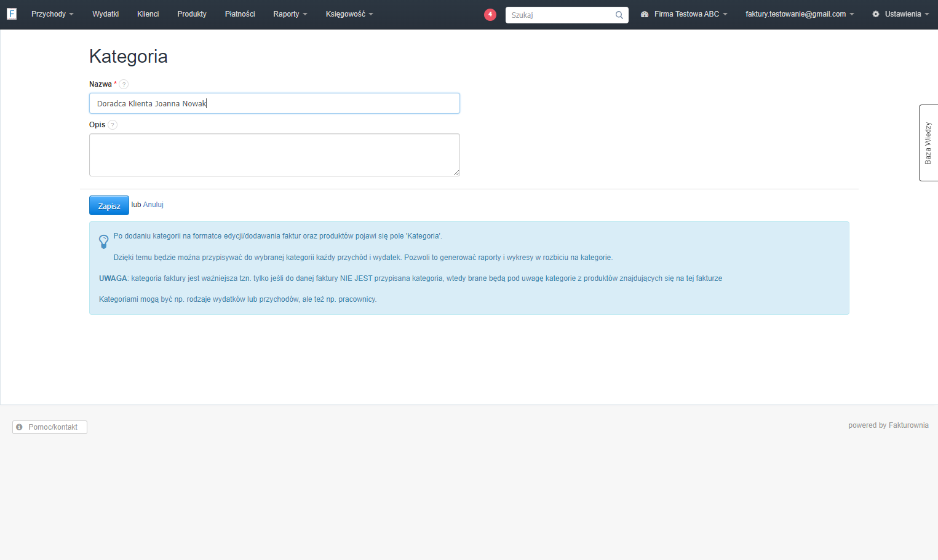938x560 pixels.
Task: Click the lightbulb tip icon in info box
Action: pos(104,242)
